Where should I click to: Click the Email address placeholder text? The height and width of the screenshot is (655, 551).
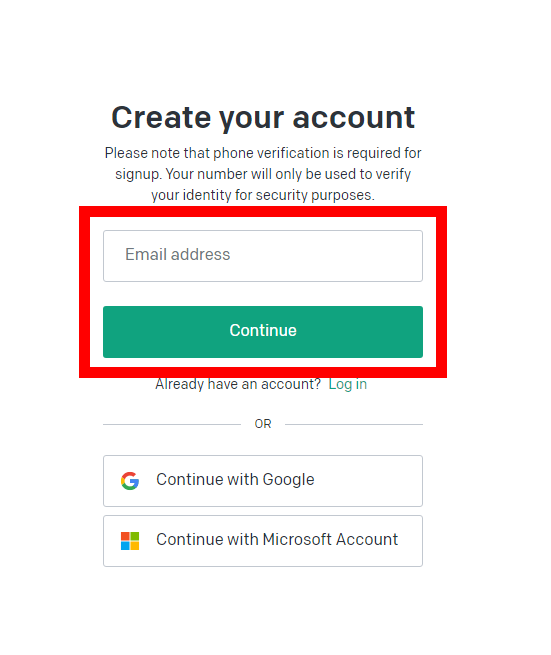(x=178, y=254)
